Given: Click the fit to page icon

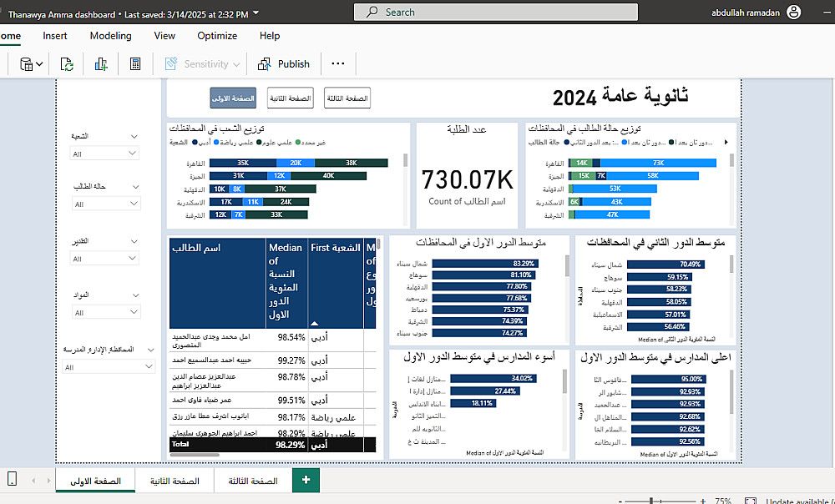Looking at the screenshot, I should click(751, 501).
